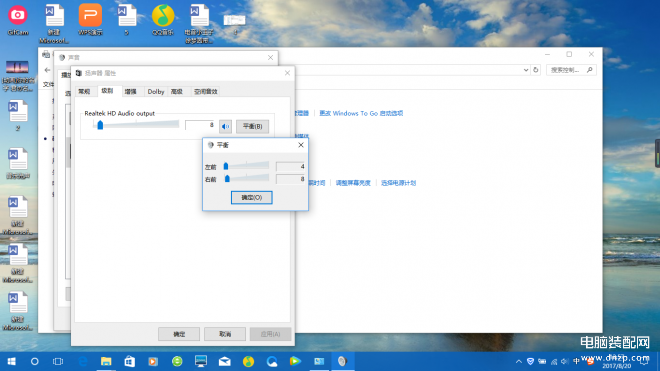Adjust the 左前 left front balance slider

pos(226,166)
